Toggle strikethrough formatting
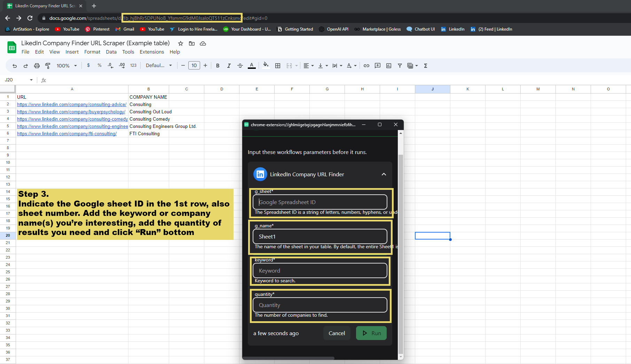The width and height of the screenshot is (631, 364). (x=240, y=66)
